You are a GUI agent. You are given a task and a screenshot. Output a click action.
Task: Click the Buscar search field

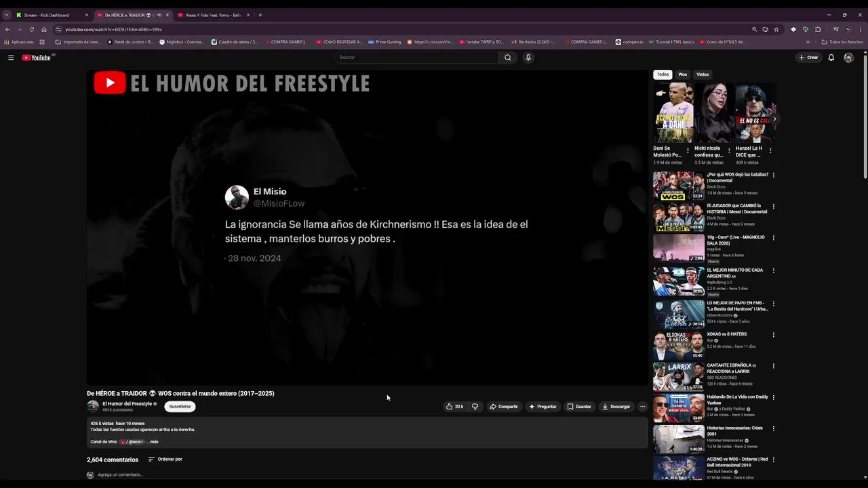tap(416, 58)
